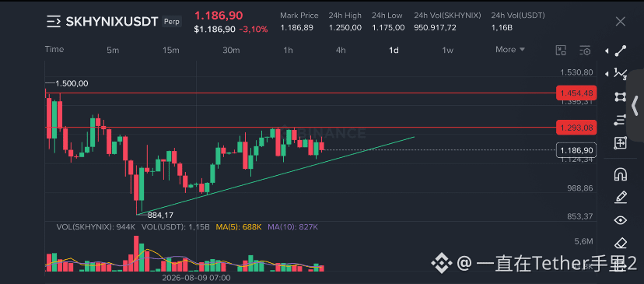Viewport: 644px width, 284px height.
Task: Open the Fibonacci levels tool
Action: click(620, 120)
